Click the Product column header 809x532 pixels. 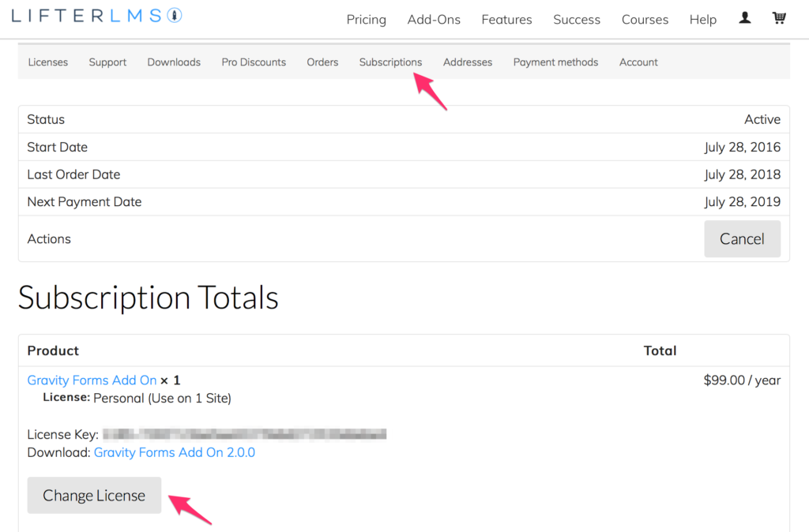point(53,350)
